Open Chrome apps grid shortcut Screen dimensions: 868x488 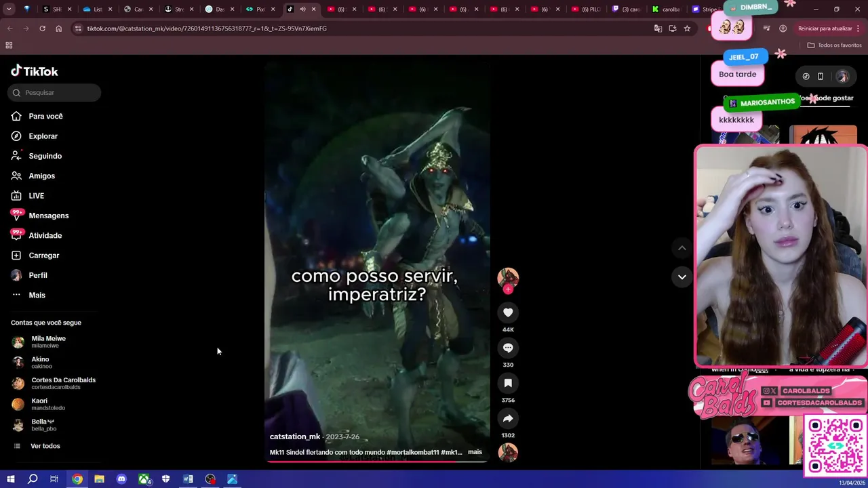(x=9, y=45)
